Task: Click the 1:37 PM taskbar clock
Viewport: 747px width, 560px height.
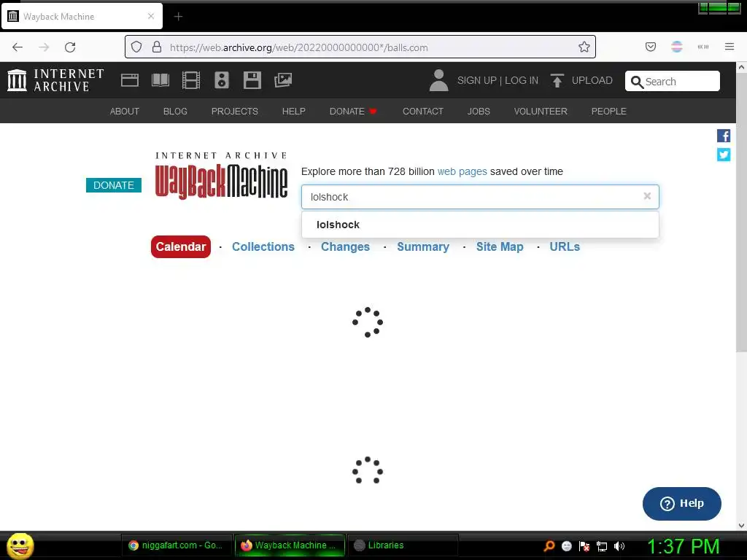Action: (683, 545)
